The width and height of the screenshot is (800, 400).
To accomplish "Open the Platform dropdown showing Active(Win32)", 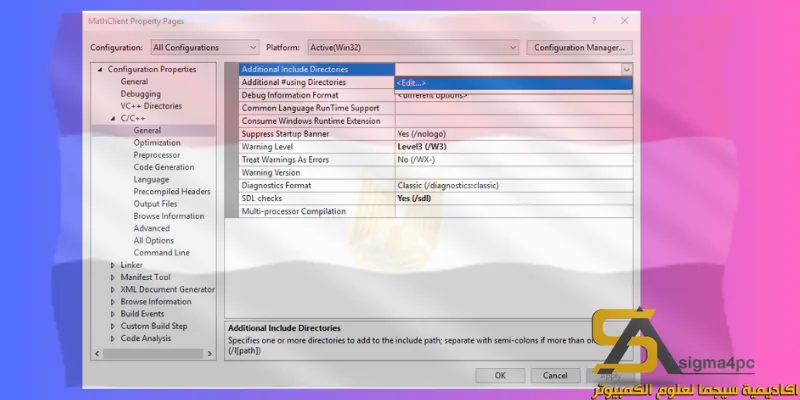I will [413, 47].
